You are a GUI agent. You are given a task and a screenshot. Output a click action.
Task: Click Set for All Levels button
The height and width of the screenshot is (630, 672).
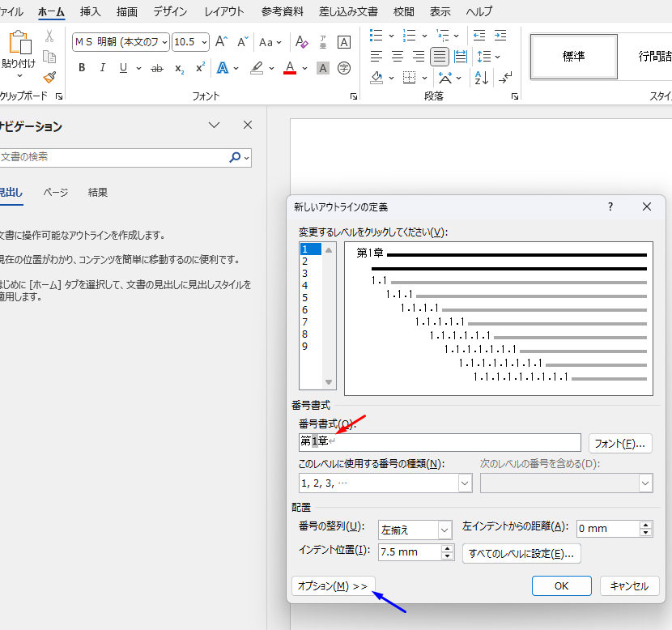click(521, 553)
